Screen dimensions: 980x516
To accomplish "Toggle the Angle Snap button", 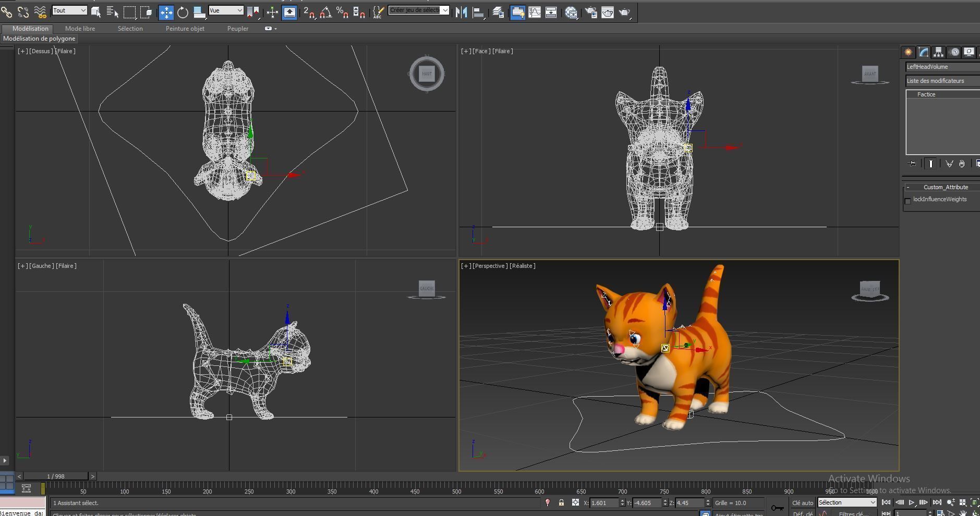I will 325,12.
